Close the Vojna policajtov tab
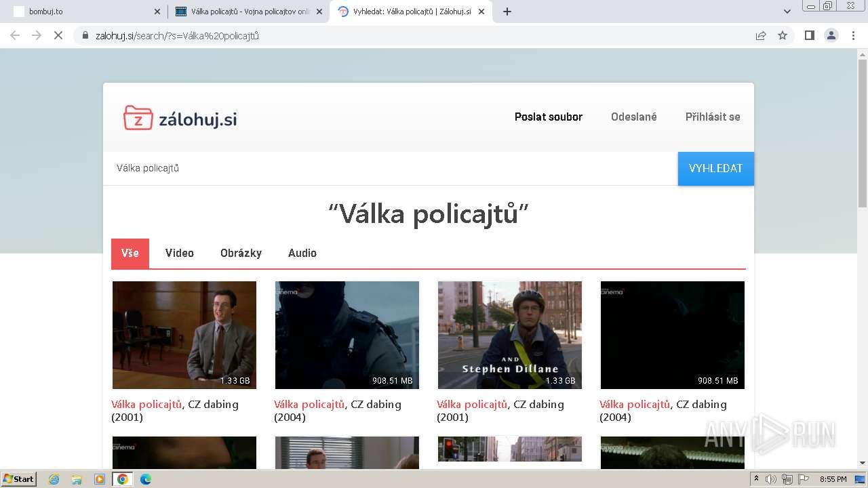The width and height of the screenshot is (868, 488). 319,12
